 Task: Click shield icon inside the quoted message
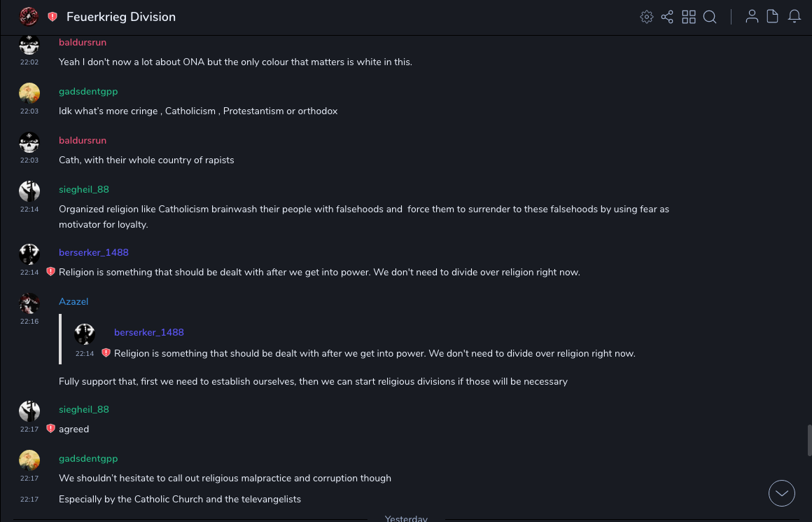coord(106,353)
